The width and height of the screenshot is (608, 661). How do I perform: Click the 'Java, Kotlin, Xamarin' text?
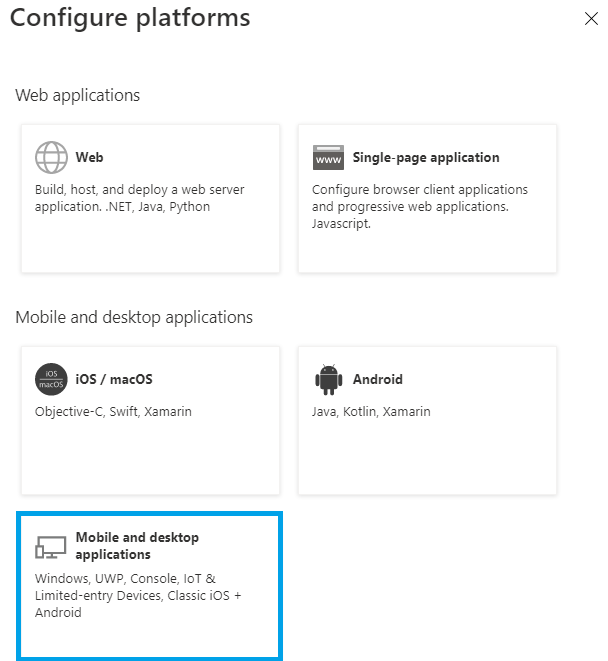pyautogui.click(x=371, y=411)
